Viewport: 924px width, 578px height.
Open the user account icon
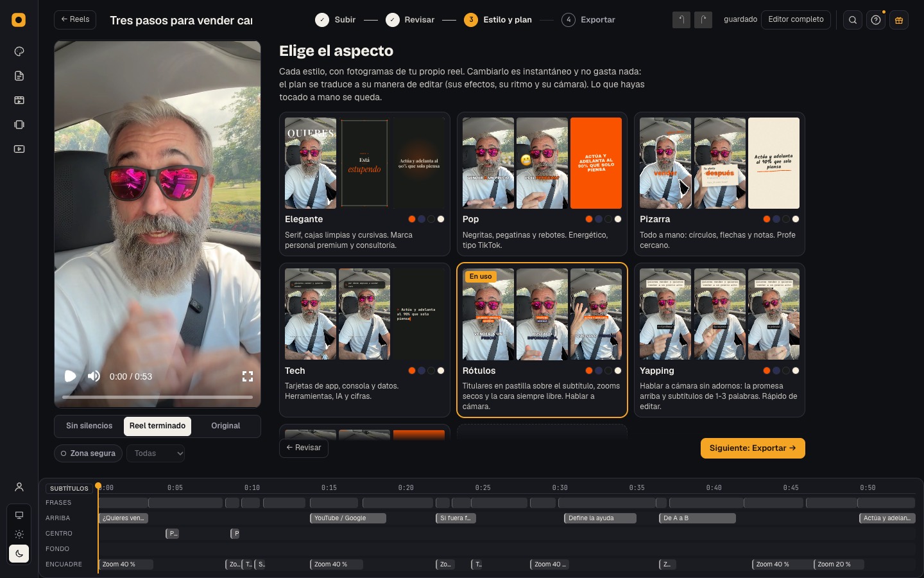[19, 487]
